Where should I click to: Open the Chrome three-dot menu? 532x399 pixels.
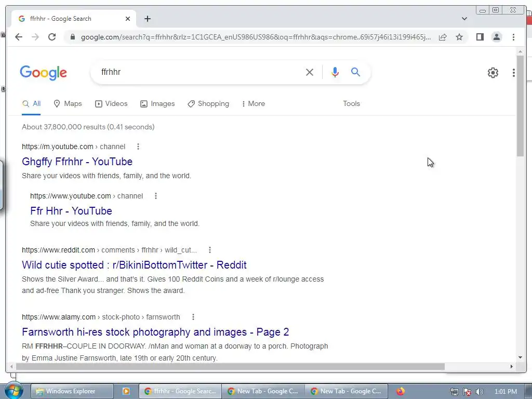coord(513,37)
